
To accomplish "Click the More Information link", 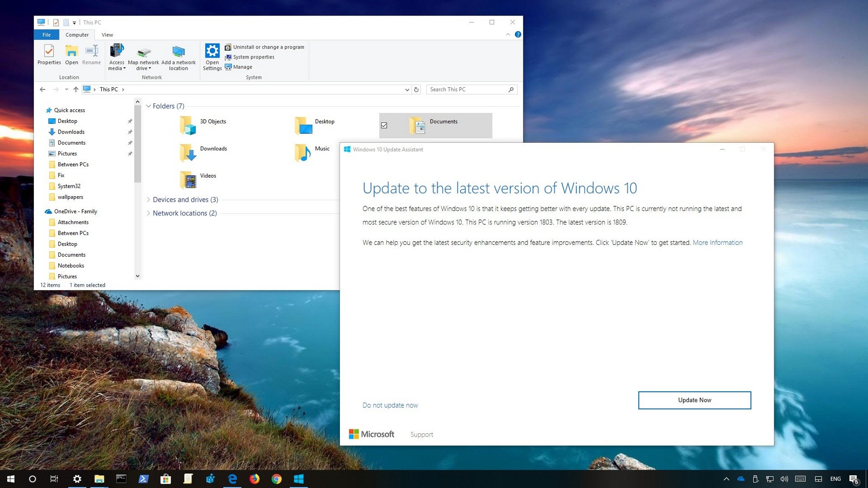I will click(x=717, y=242).
